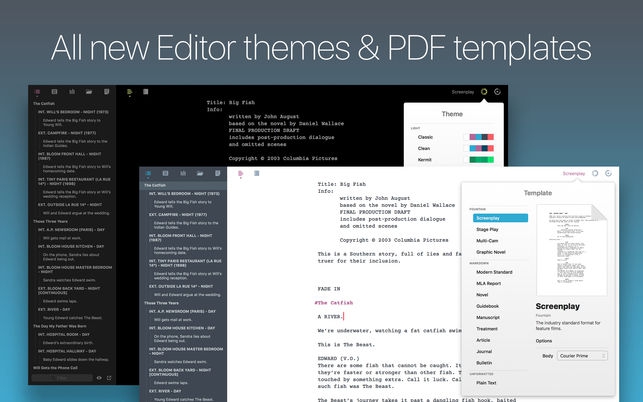Viewport: 643px width, 402px height.
Task: Click Clean theme color swatch
Action: point(481,148)
